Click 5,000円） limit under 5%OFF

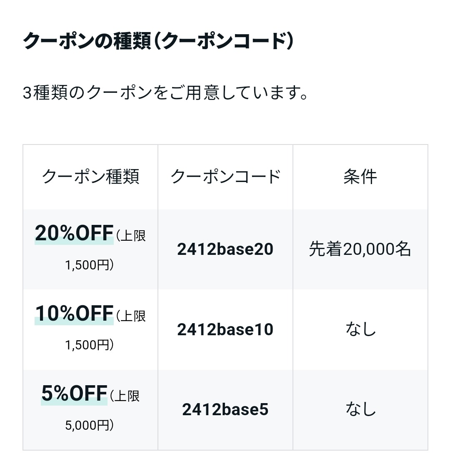tap(90, 425)
